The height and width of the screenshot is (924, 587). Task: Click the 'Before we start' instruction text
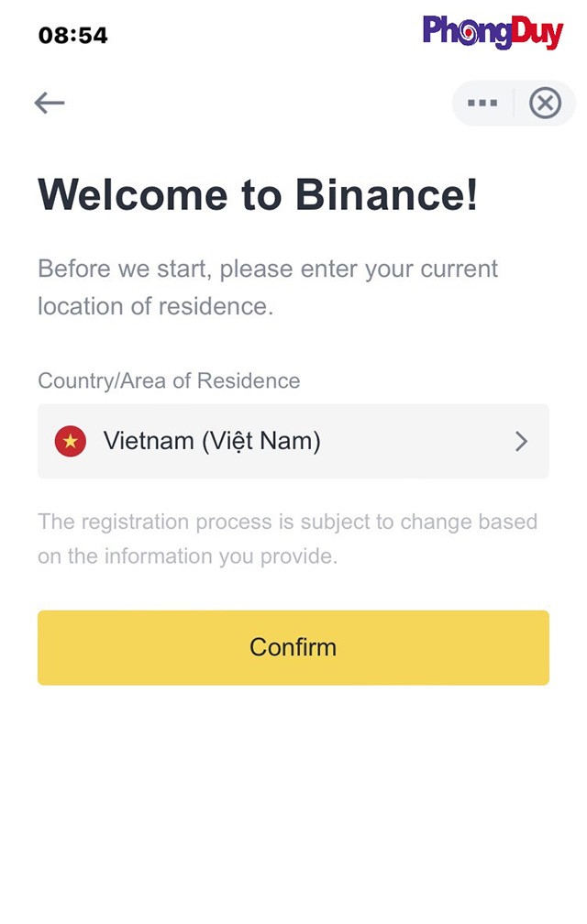click(268, 269)
